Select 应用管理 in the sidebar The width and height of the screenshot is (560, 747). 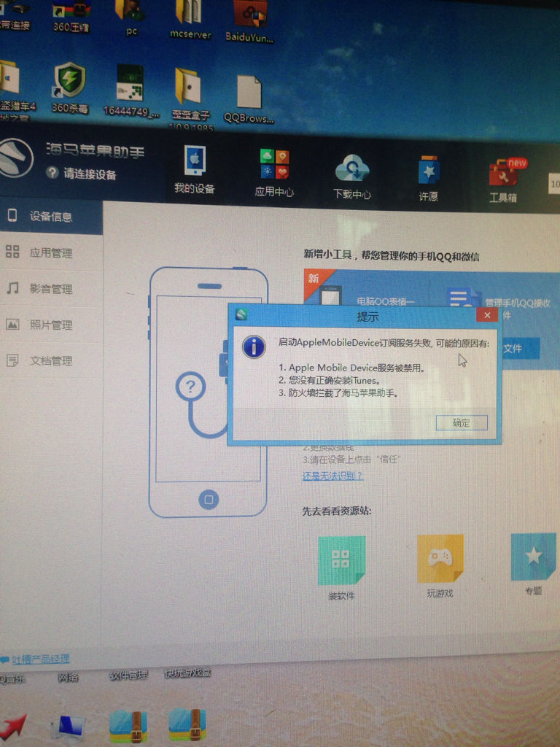(x=51, y=252)
